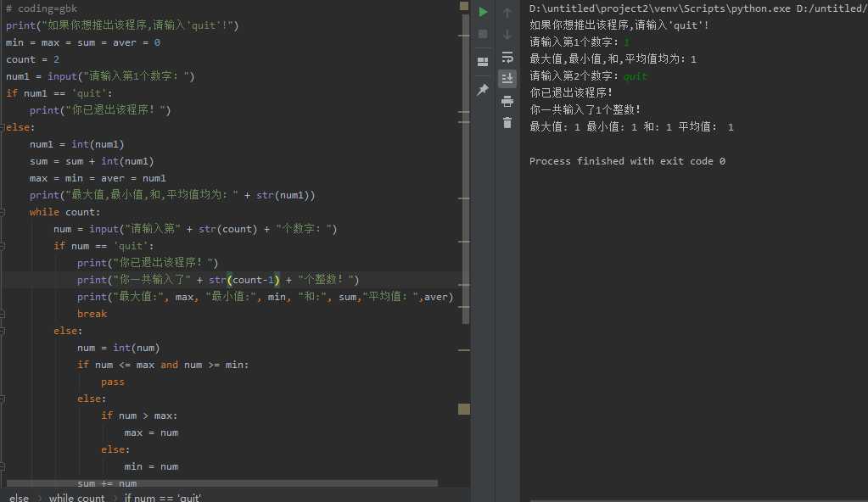Click the 'pass' keyword

[x=112, y=382]
